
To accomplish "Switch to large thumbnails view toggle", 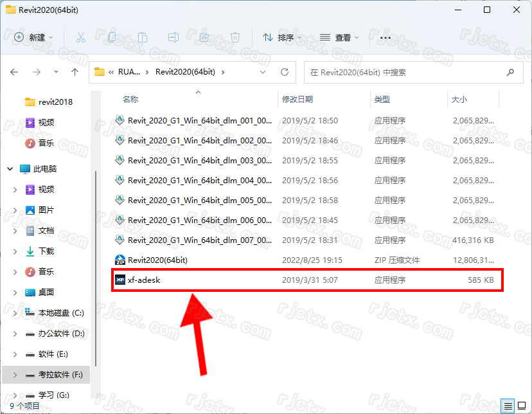I will point(522,406).
